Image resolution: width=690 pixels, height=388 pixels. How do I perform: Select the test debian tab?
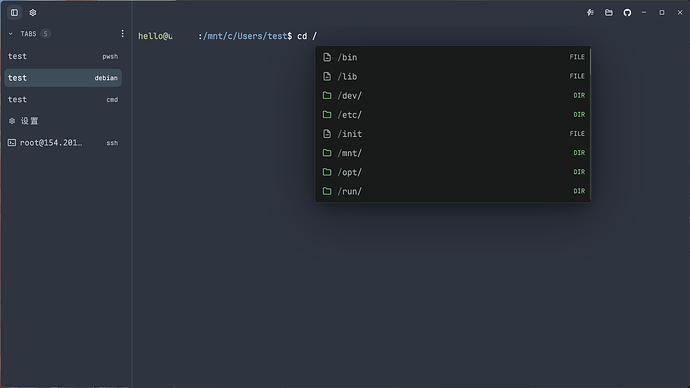pos(63,78)
